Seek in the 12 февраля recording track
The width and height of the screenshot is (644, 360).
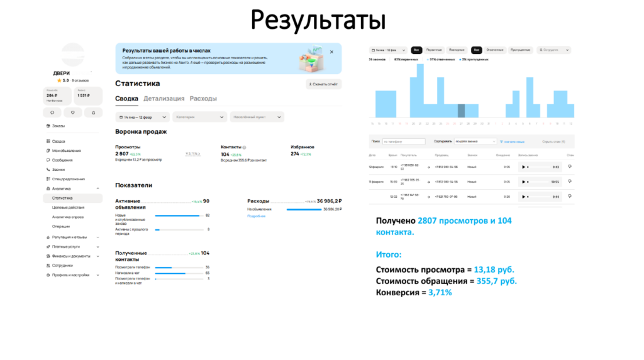(539, 167)
